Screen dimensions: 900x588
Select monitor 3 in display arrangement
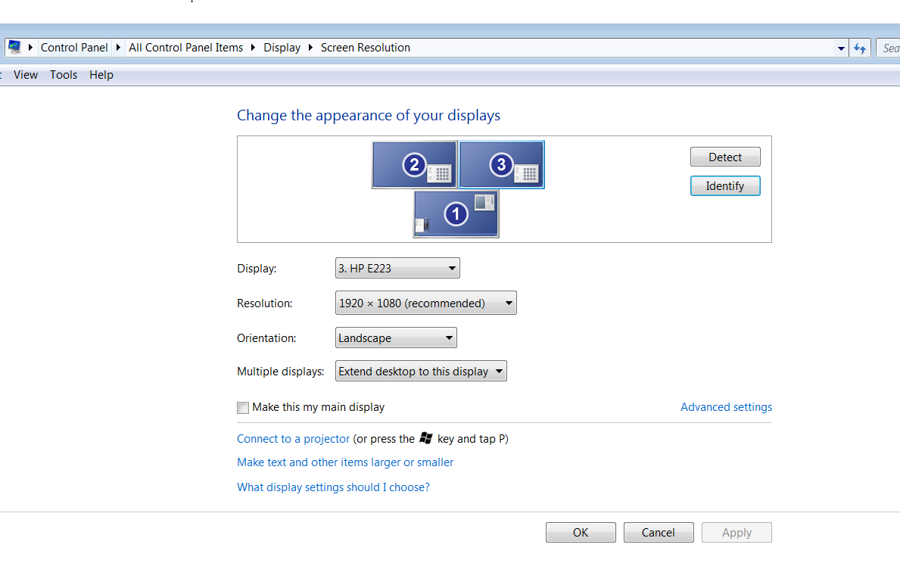(x=502, y=165)
